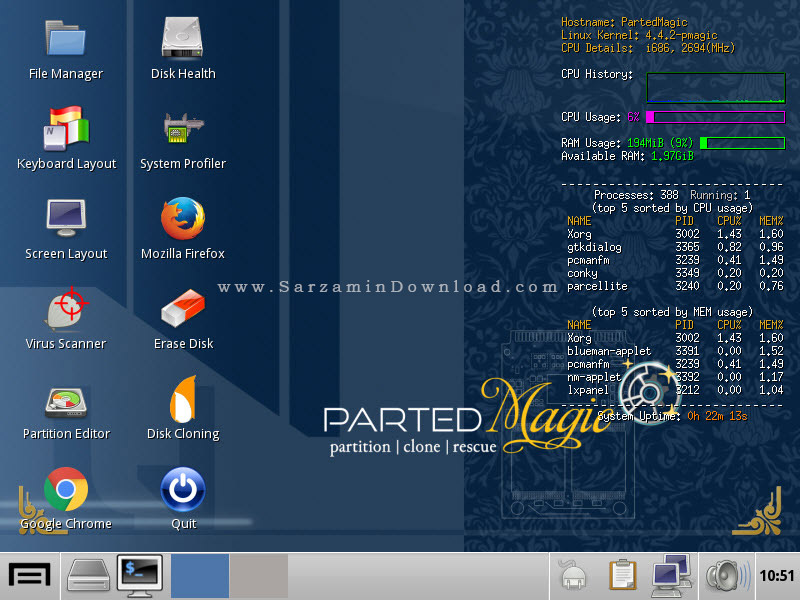
Task: Click the Quit power icon
Action: click(x=183, y=489)
